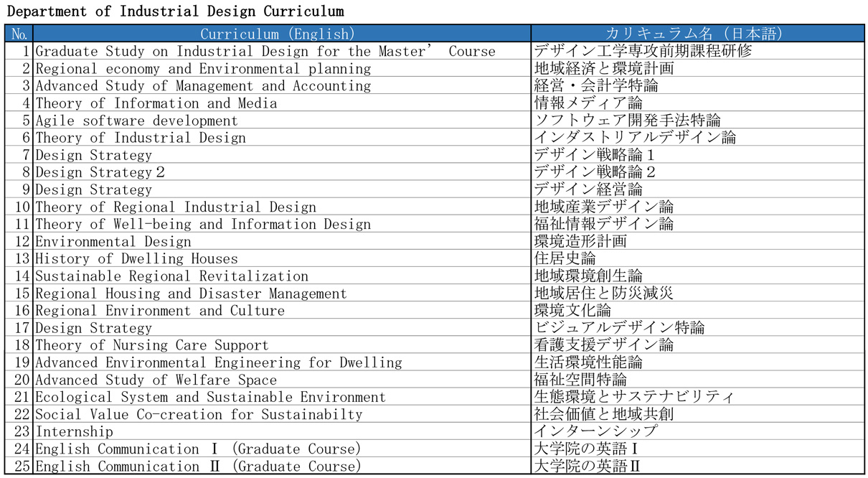
Task: Select 'Theory of Industrial Design' cell
Action: pos(282,137)
